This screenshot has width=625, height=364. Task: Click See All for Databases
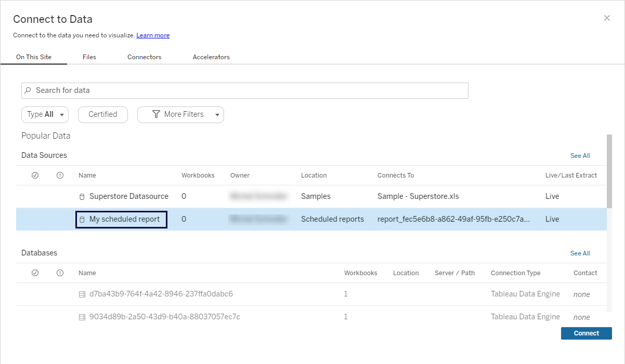tap(580, 253)
